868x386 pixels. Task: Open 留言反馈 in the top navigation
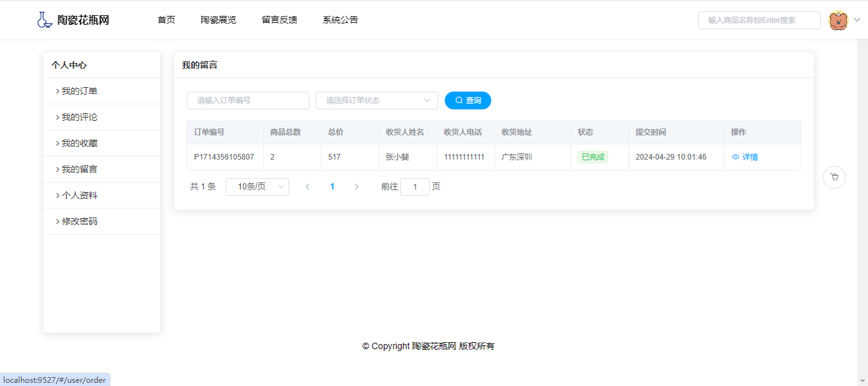point(280,20)
